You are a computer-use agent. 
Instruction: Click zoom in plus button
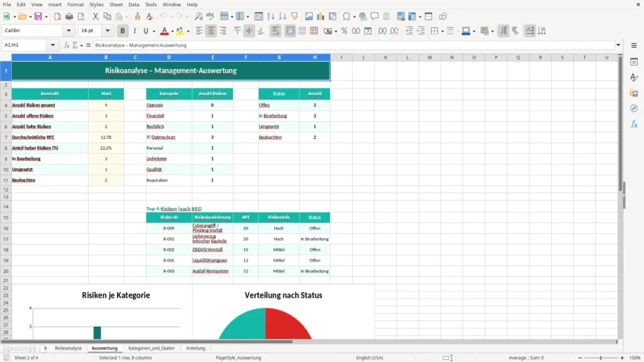(x=622, y=358)
